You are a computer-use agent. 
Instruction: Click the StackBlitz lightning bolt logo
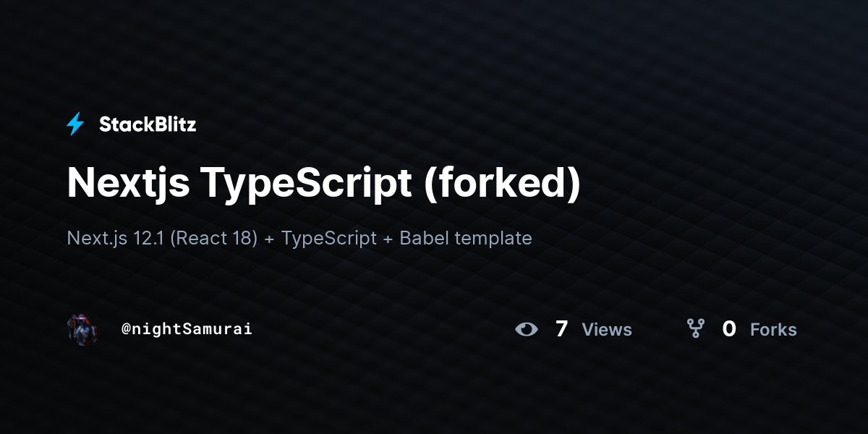(75, 124)
